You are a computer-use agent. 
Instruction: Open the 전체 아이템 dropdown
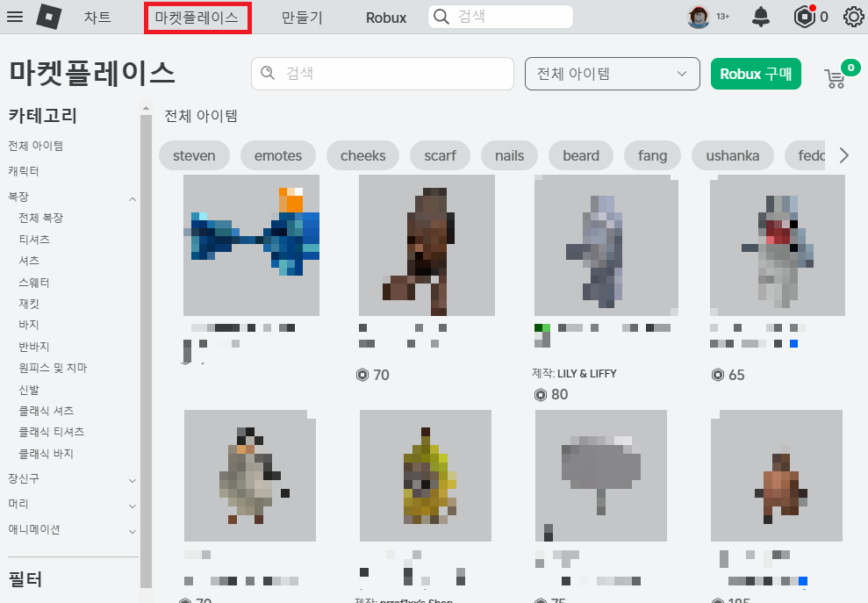point(613,73)
